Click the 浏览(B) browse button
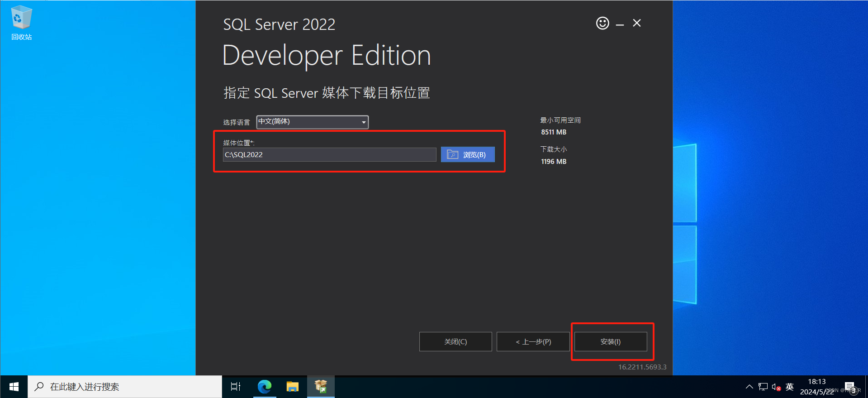 click(x=468, y=154)
